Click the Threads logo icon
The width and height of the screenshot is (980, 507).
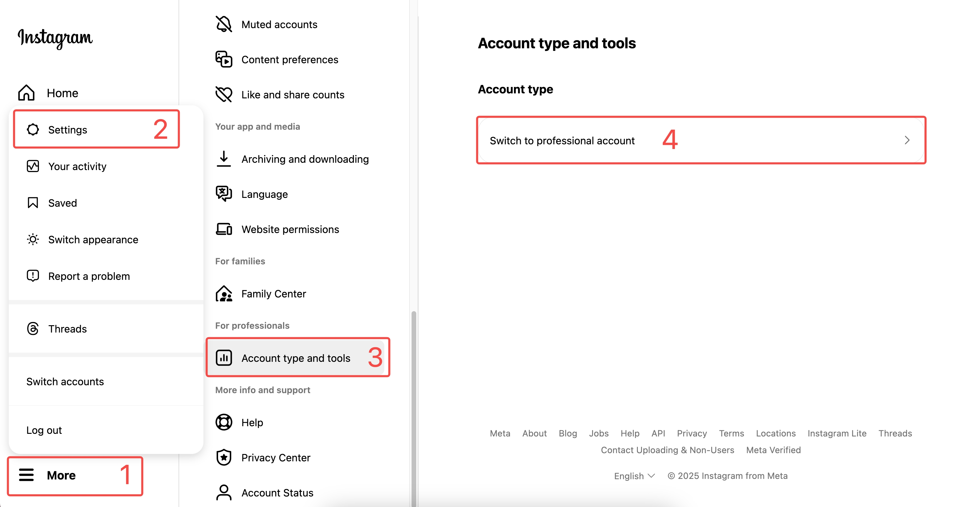[x=33, y=329]
